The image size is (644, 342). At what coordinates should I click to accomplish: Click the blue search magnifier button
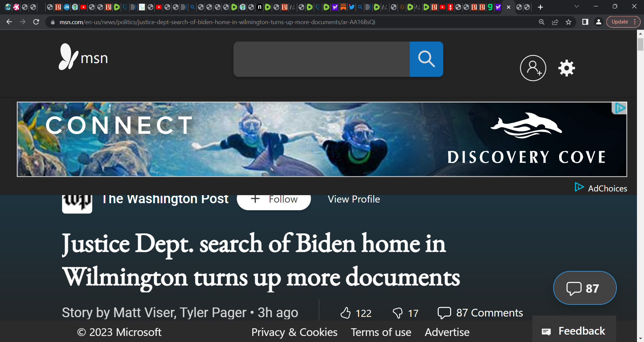coord(426,59)
